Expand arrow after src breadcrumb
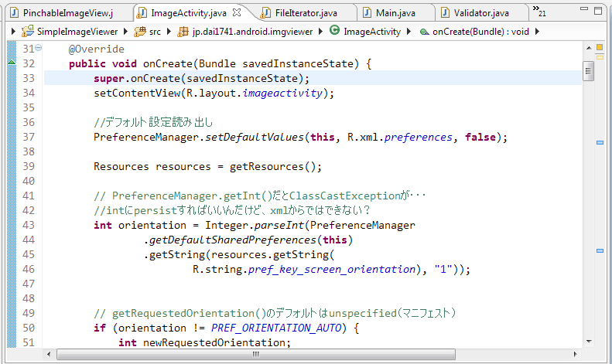 point(169,31)
